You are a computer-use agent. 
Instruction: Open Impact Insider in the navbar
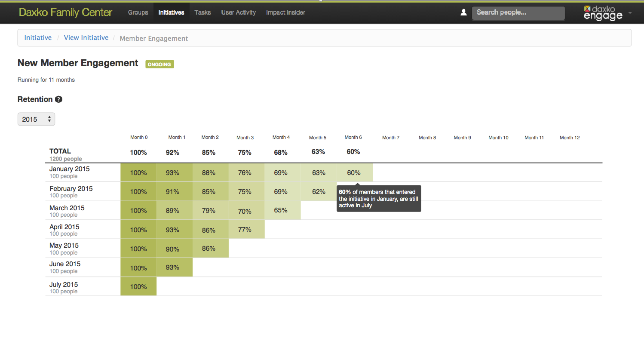tap(285, 12)
